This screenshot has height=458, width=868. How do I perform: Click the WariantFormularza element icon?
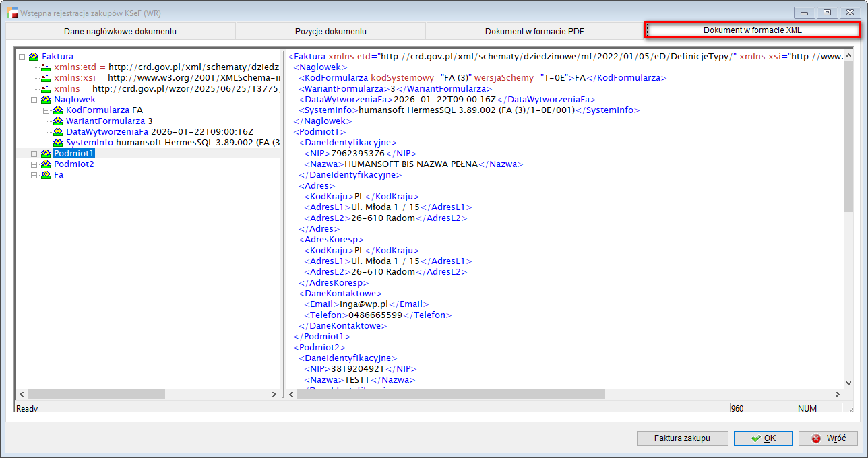coord(58,121)
